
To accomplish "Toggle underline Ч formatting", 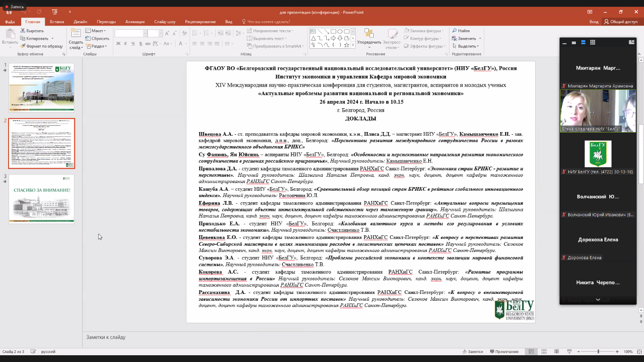I will (133, 44).
